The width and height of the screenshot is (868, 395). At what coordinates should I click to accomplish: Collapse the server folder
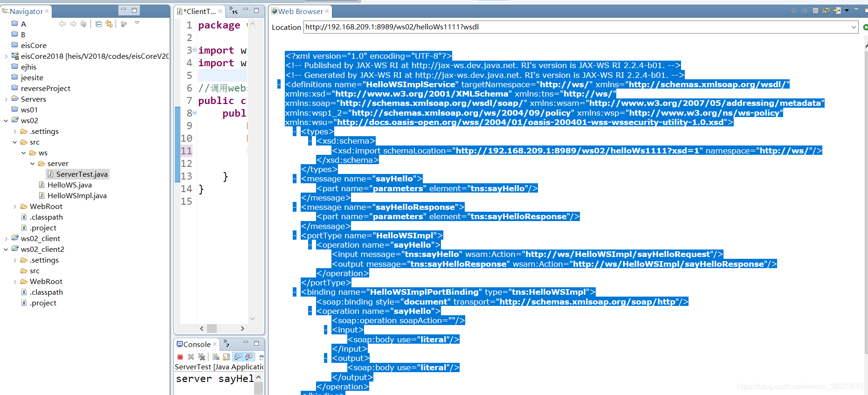(x=33, y=163)
